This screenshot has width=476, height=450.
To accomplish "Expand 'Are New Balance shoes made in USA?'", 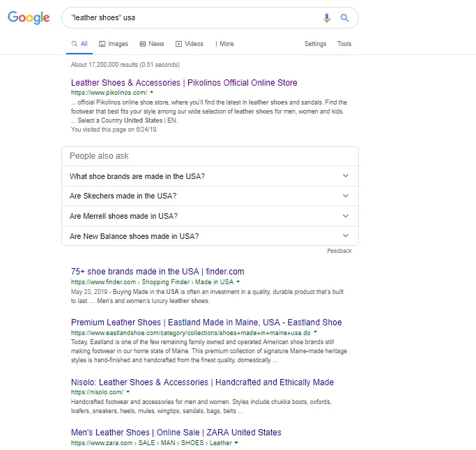I will [x=210, y=235].
